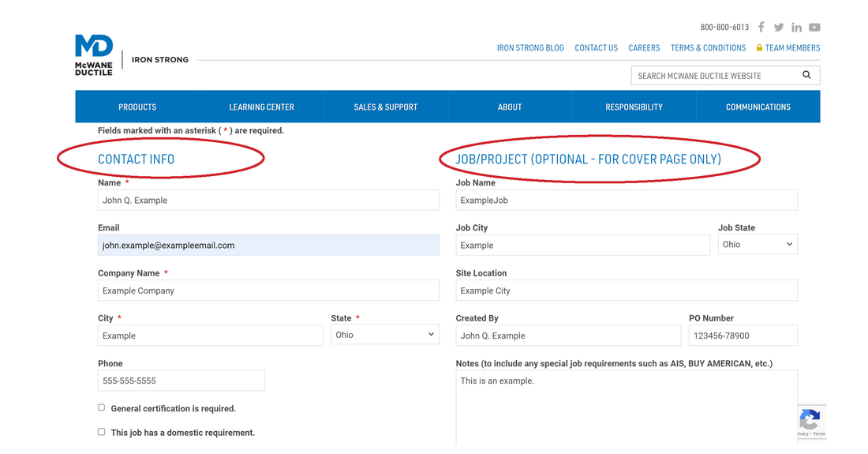Click the McWane Ductile logo
868x454 pixels.
click(x=94, y=55)
